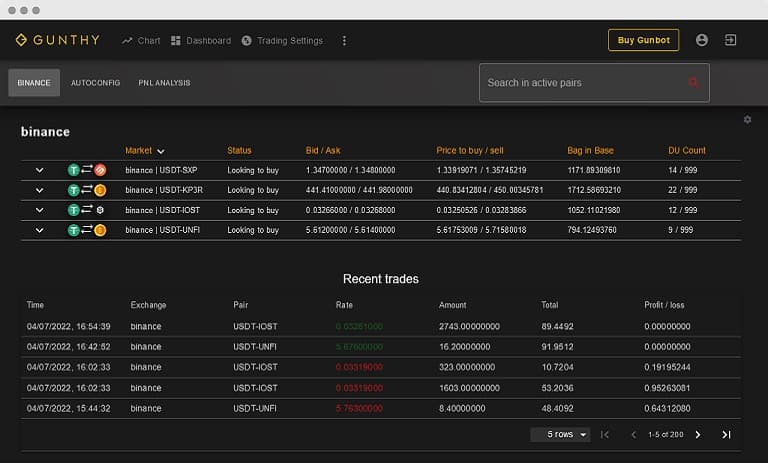Click the Bid / Ask column header
Viewport: 768px width, 463px height.
323,151
